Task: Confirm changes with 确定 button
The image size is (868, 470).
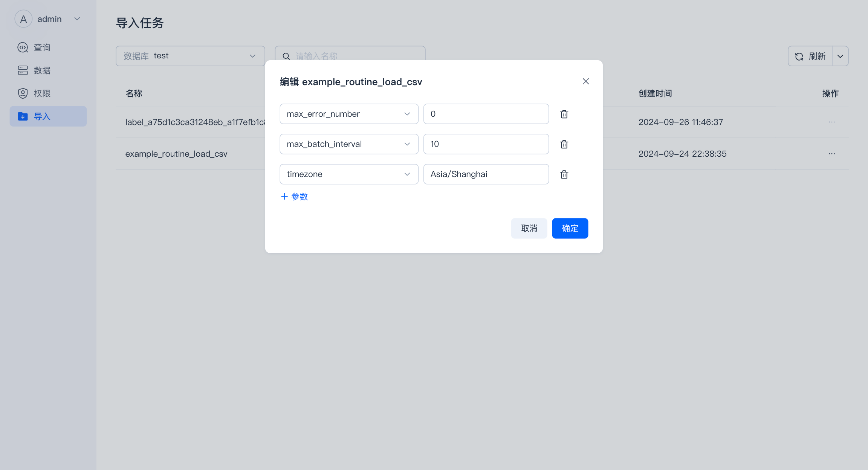Action: coord(570,228)
